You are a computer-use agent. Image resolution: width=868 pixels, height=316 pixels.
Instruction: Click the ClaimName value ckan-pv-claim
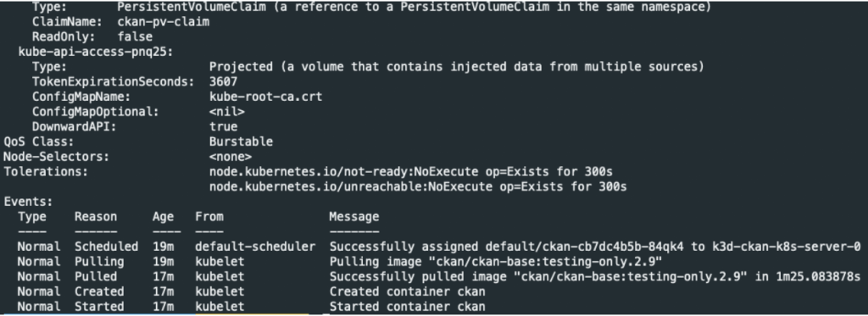(x=164, y=23)
